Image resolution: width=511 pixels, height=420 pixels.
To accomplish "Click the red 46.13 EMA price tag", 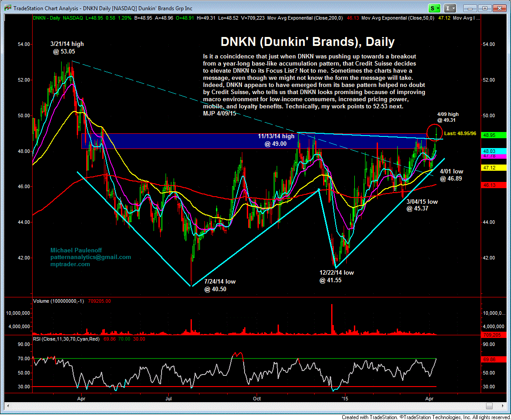I will [x=494, y=185].
